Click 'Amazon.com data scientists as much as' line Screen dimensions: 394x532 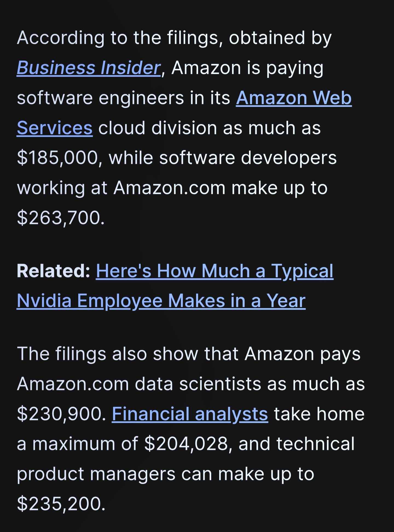pyautogui.click(x=190, y=384)
